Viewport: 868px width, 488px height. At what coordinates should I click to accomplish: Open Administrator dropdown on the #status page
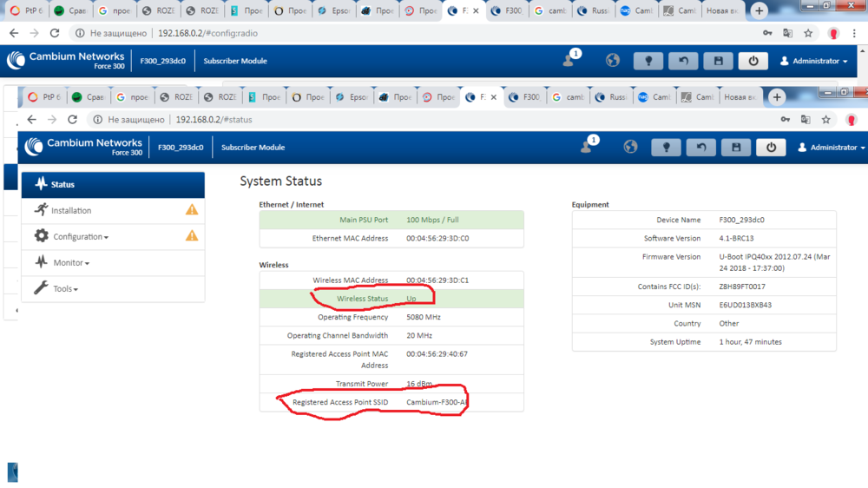pyautogui.click(x=832, y=148)
